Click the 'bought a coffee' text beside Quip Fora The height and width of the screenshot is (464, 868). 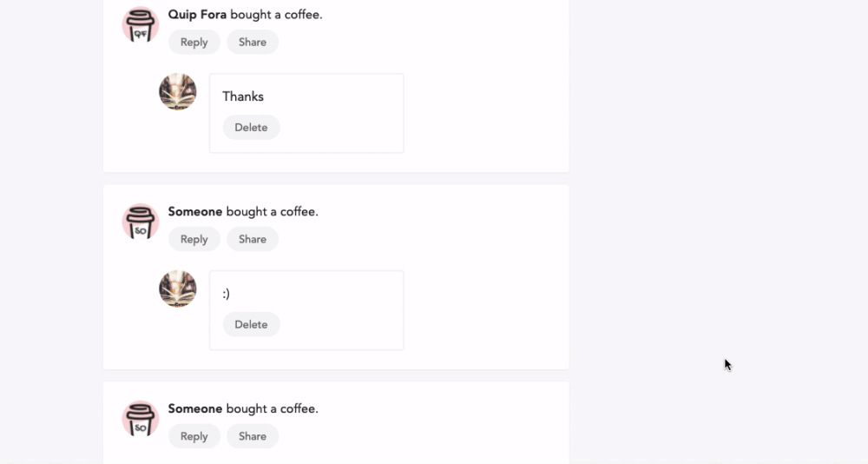coord(276,15)
